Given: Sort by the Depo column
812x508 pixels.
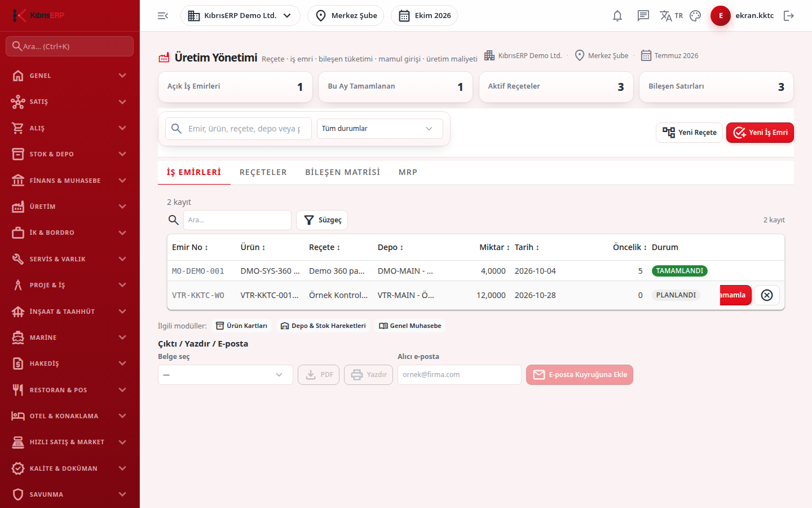Looking at the screenshot, I should tap(390, 247).
